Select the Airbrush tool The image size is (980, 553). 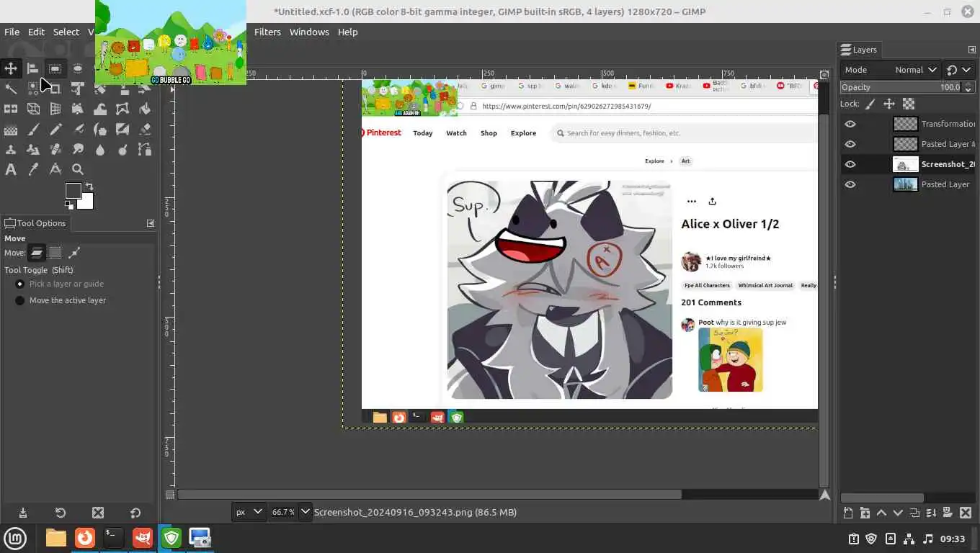pyautogui.click(x=78, y=130)
